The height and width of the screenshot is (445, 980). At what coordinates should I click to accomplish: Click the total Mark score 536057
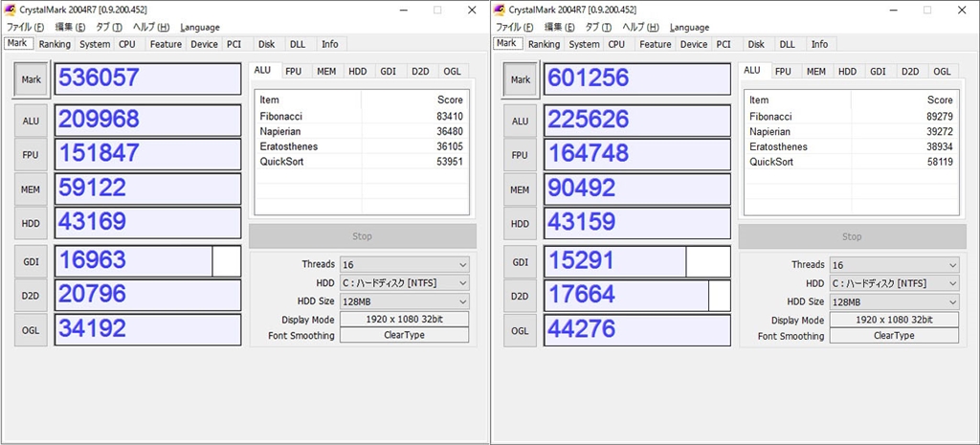pyautogui.click(x=147, y=78)
